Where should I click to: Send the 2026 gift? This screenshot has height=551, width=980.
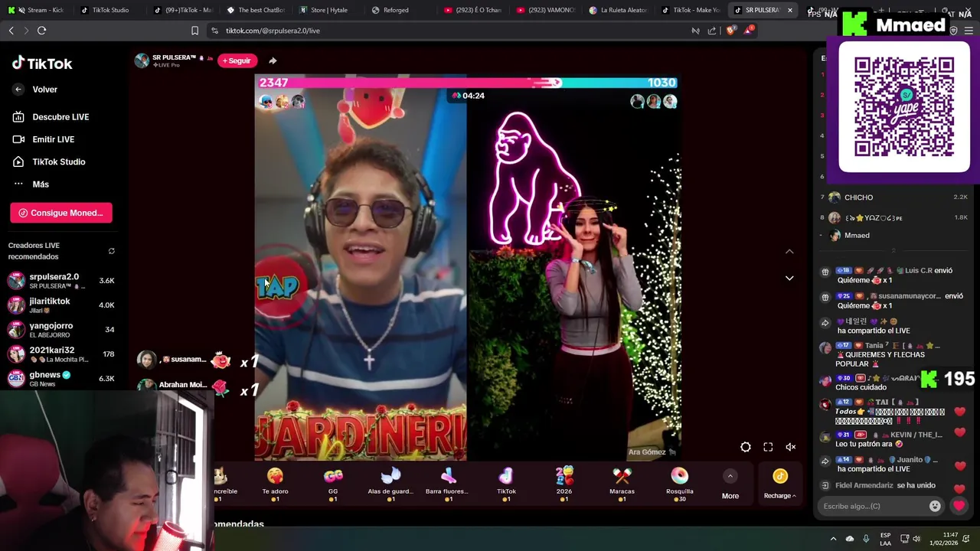point(564,484)
